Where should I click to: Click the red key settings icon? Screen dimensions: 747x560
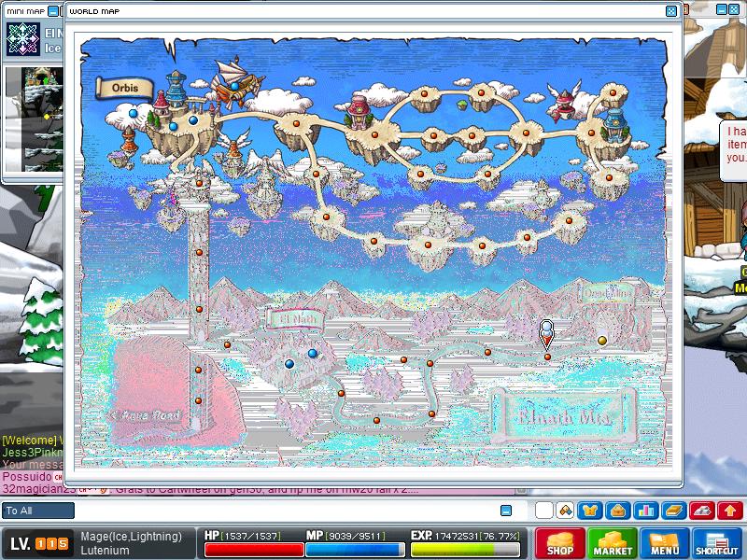point(703,511)
